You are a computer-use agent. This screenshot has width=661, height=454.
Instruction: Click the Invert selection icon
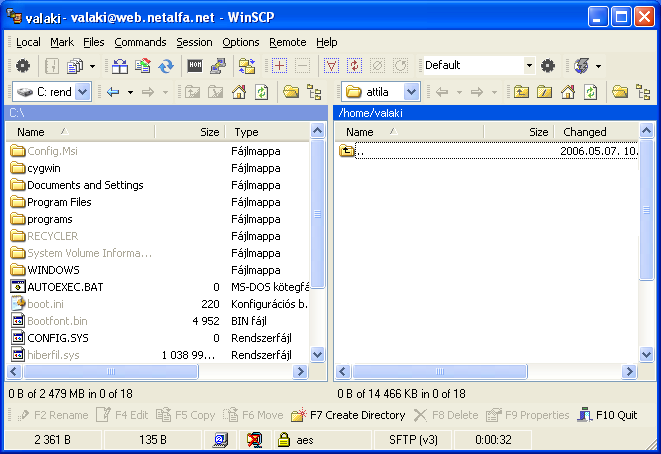(x=355, y=66)
